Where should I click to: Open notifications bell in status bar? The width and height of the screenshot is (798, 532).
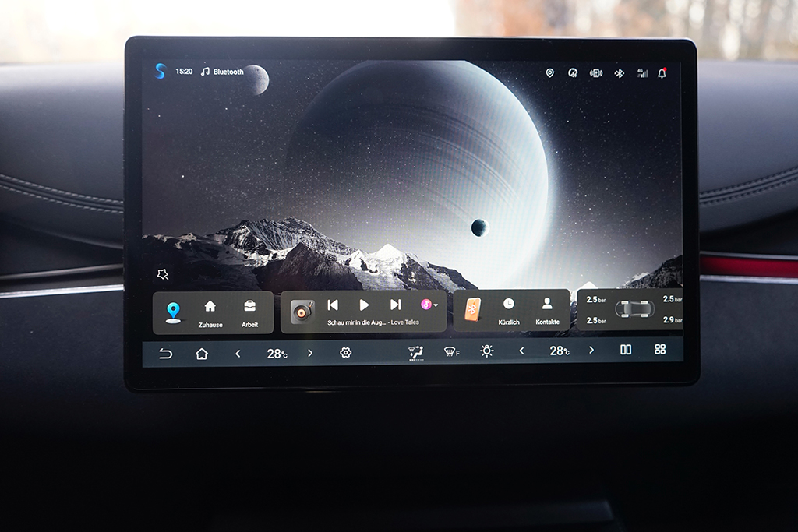point(662,73)
